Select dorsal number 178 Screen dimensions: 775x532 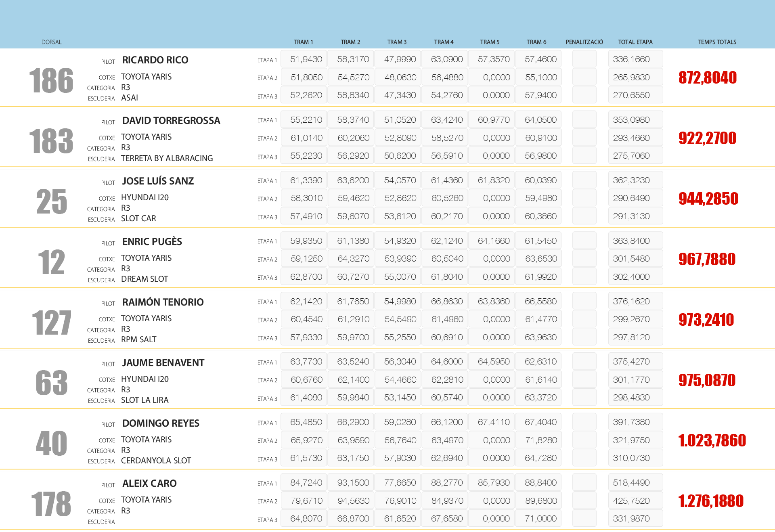(x=51, y=504)
